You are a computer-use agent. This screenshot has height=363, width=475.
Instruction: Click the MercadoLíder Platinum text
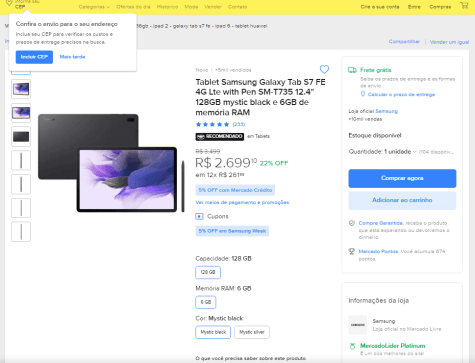coord(393,346)
